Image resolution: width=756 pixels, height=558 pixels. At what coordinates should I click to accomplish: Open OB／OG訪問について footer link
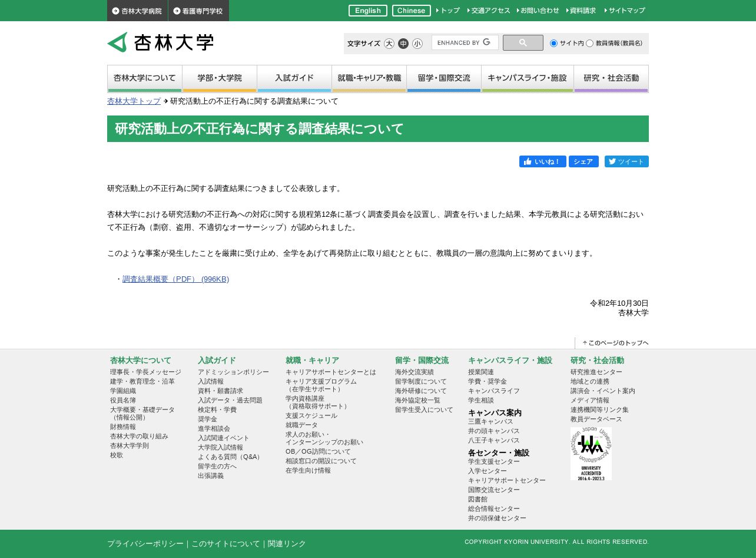pyautogui.click(x=318, y=452)
